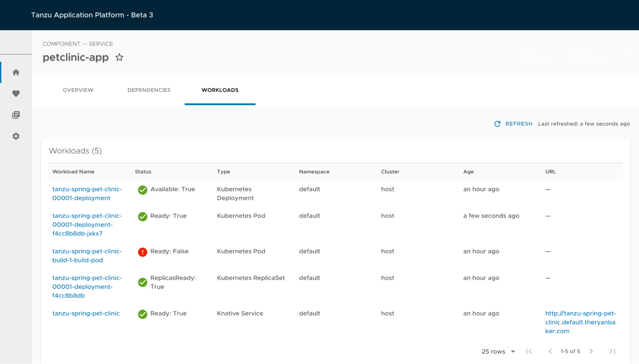Open the heart favorites sidebar icon
Viewport: 639px width, 364px height.
[x=16, y=94]
